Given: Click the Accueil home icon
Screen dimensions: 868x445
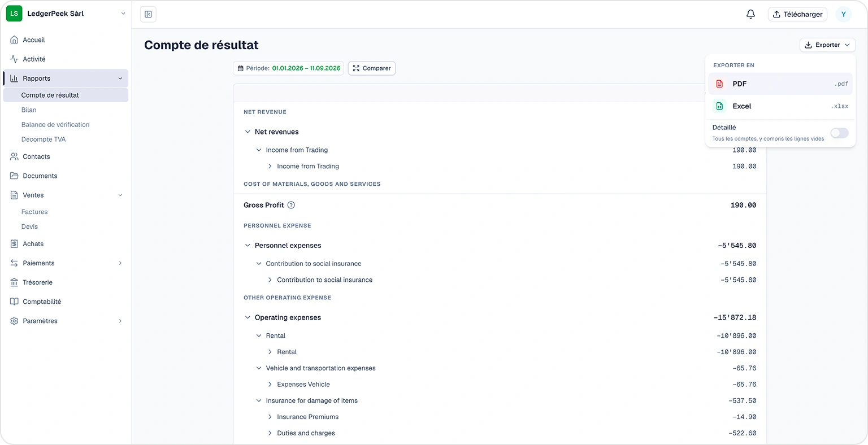Looking at the screenshot, I should (14, 40).
